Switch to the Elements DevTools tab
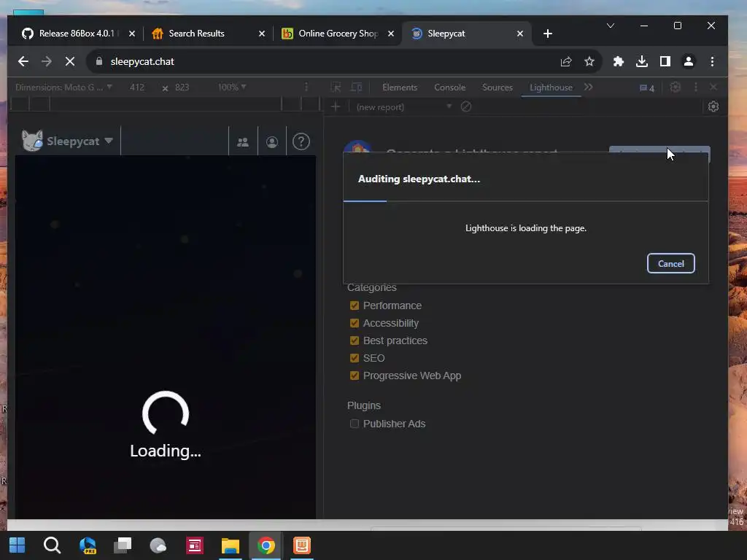Screen dimensions: 747x560 399,87
